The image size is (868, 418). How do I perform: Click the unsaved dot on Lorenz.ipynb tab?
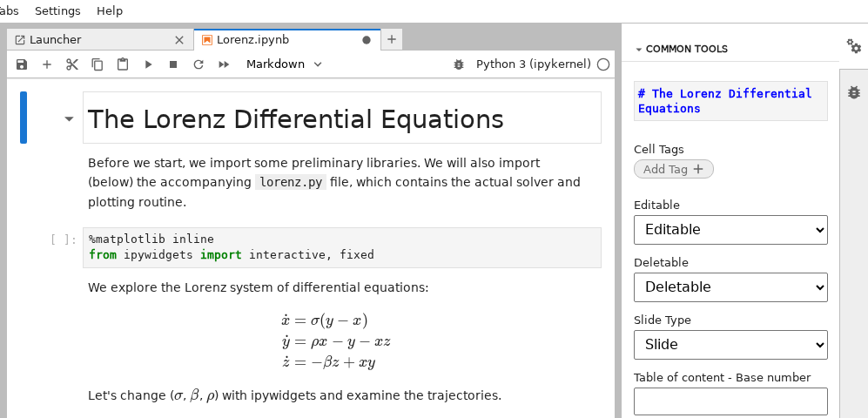pos(367,40)
